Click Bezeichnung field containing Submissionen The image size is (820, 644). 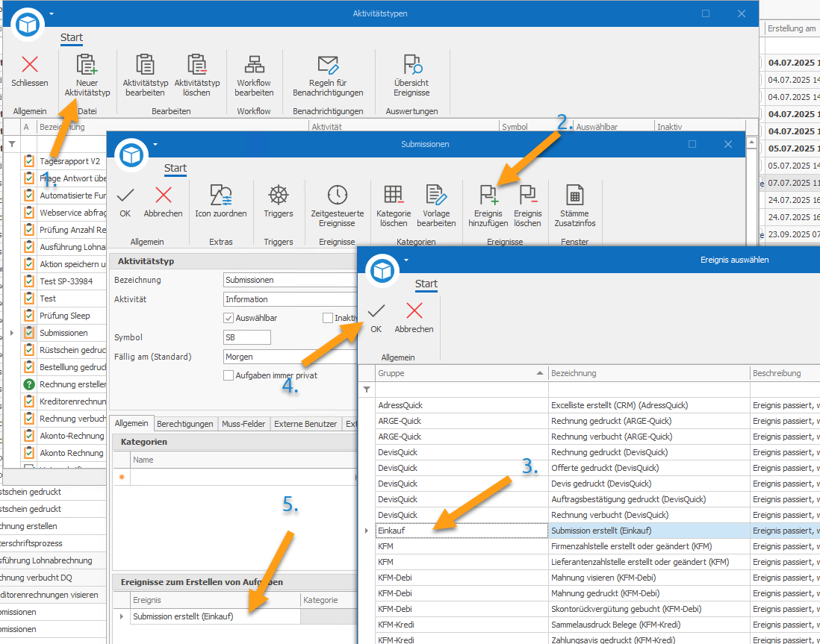point(291,280)
